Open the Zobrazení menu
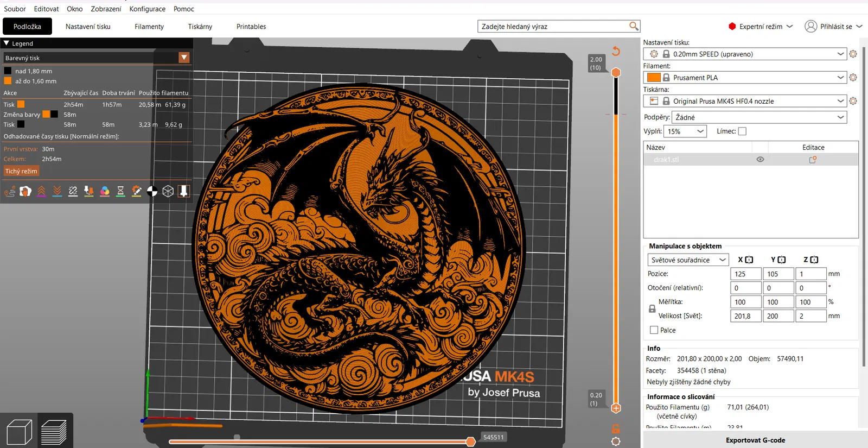Screen dimensions: 868x448 coord(106,9)
